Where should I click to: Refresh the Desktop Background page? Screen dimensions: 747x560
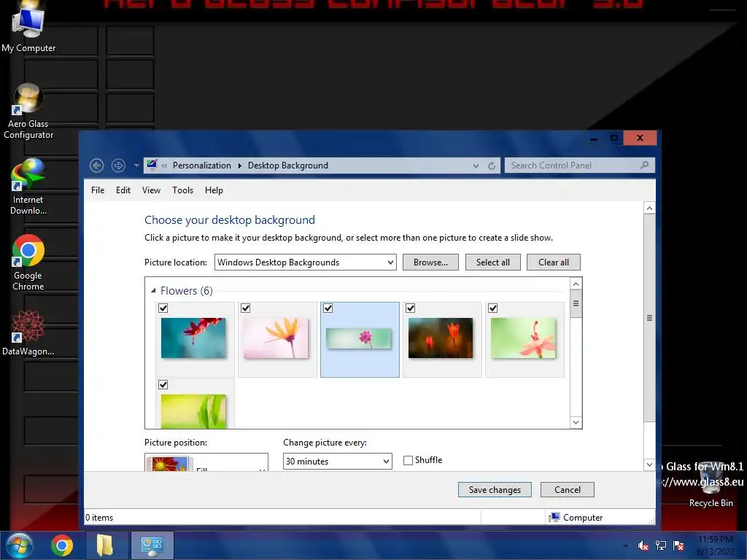pos(492,166)
